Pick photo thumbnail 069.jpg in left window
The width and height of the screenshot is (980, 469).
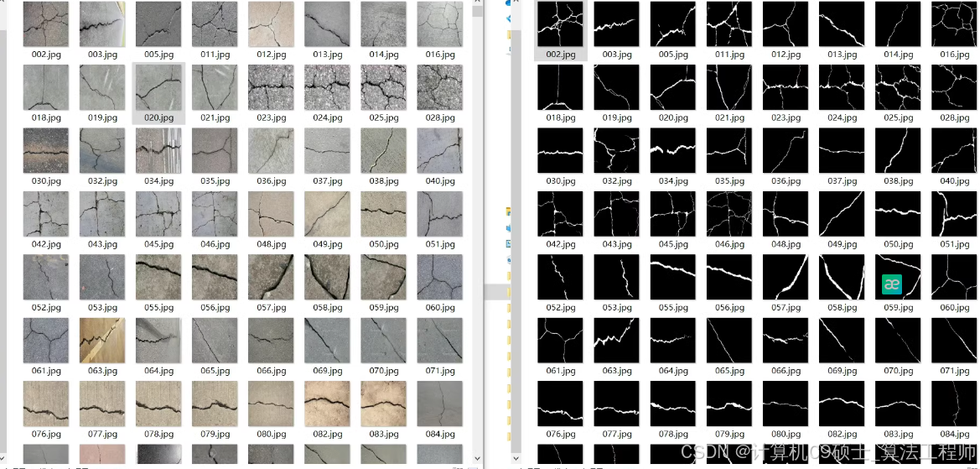pyautogui.click(x=327, y=340)
